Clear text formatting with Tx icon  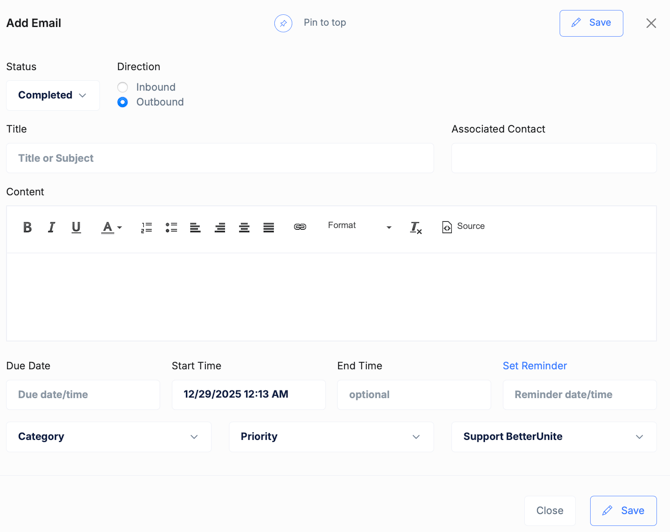tap(416, 227)
